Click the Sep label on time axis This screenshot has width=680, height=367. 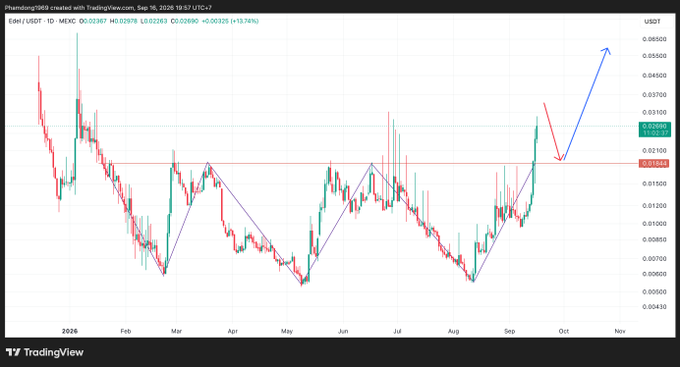pos(510,331)
